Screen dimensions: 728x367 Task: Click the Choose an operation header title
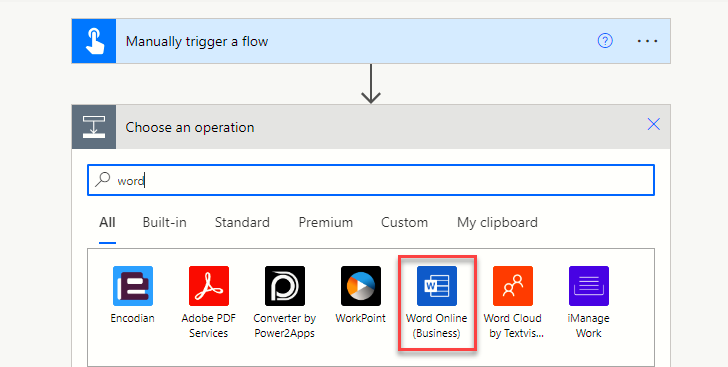[190, 127]
